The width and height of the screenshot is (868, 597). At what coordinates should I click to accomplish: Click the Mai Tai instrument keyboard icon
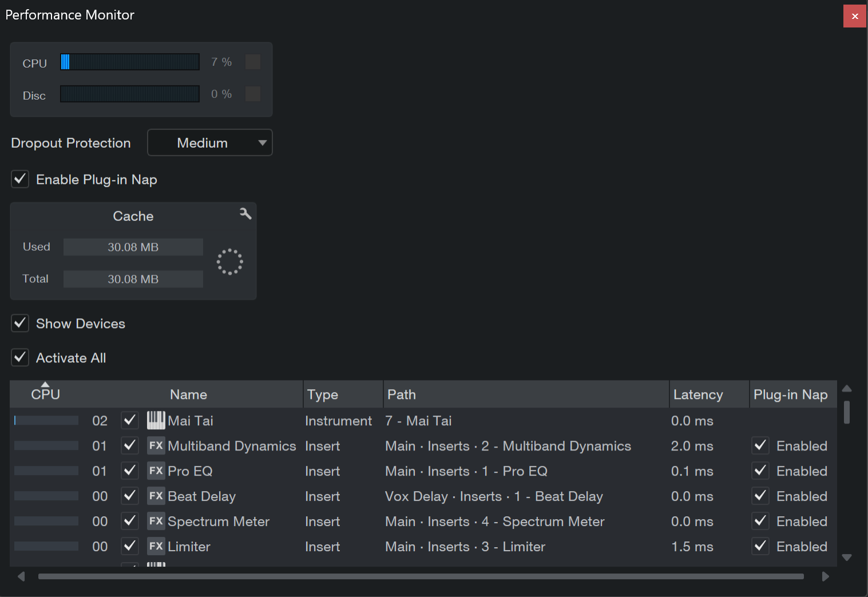(156, 420)
